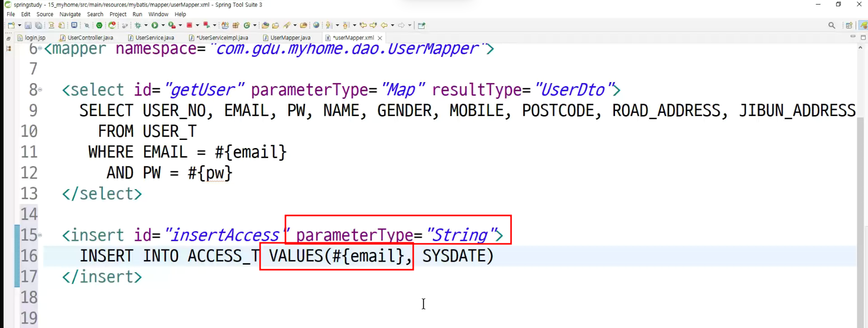This screenshot has height=328, width=868.
Task: Click the Run Last Tool/Coverage icon
Action: pyautogui.click(x=172, y=25)
